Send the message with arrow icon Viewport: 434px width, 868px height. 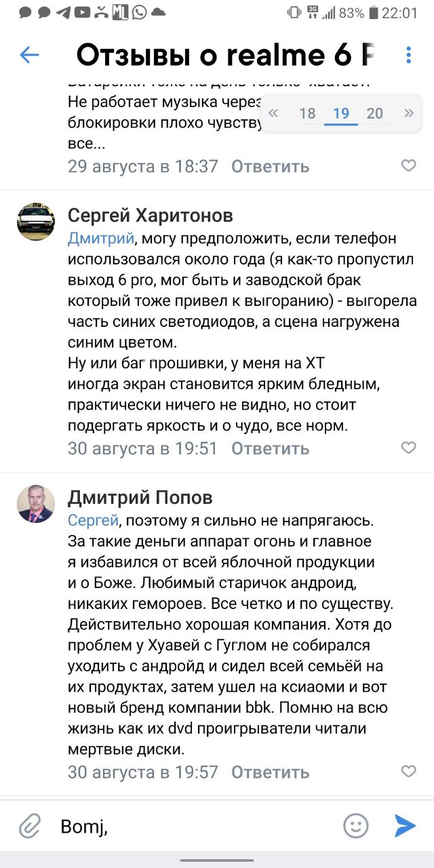(405, 825)
